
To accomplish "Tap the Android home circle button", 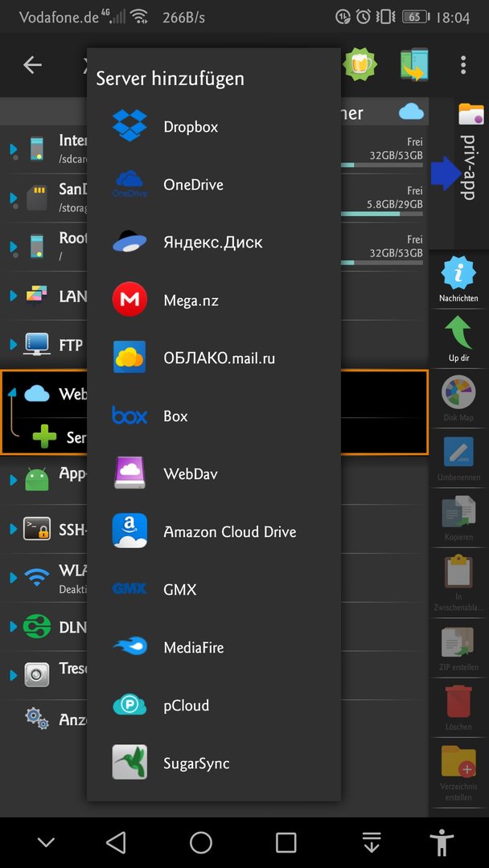I will tap(201, 842).
